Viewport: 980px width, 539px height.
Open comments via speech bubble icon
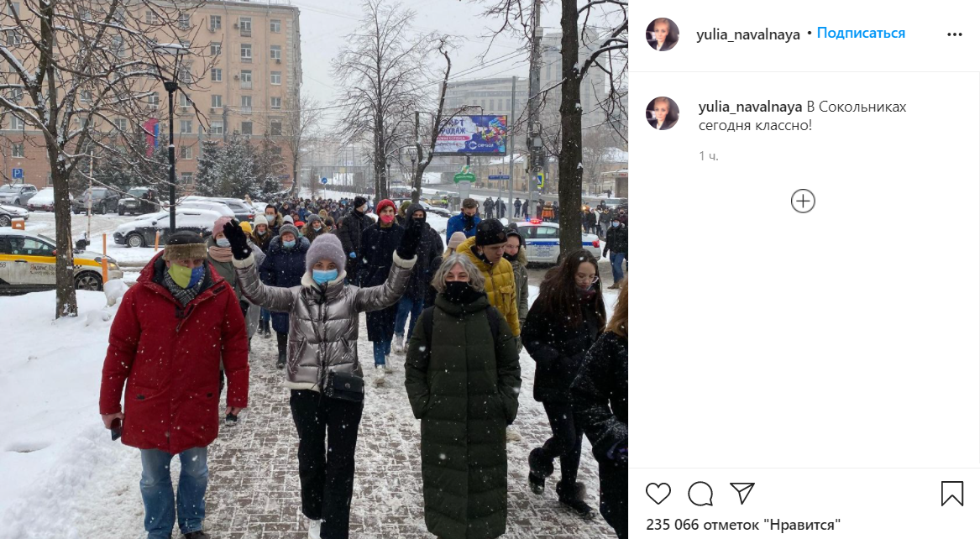click(700, 494)
